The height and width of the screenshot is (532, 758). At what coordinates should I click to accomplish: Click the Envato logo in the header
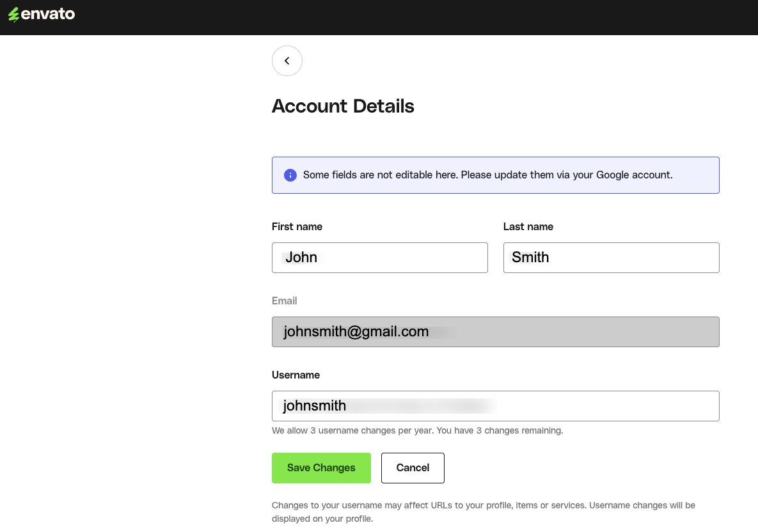(41, 13)
